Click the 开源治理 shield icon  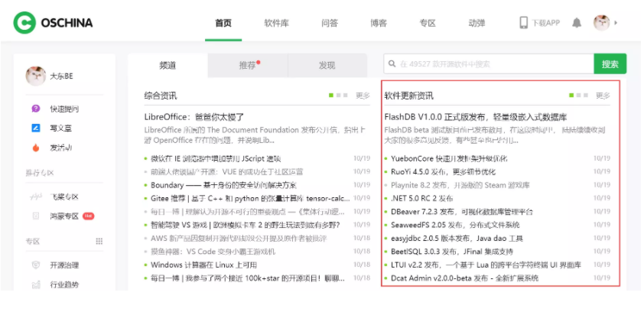(36, 265)
